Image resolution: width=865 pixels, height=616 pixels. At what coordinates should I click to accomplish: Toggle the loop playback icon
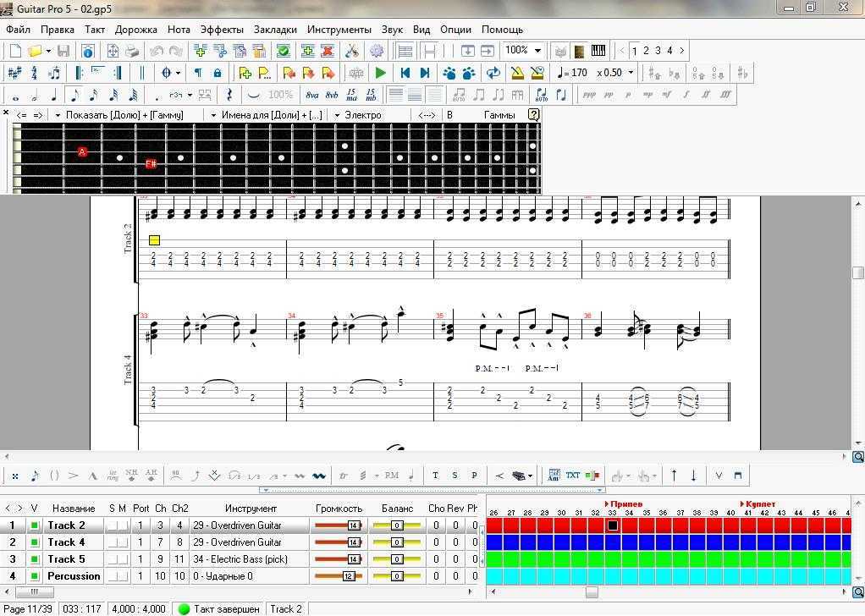tap(493, 73)
